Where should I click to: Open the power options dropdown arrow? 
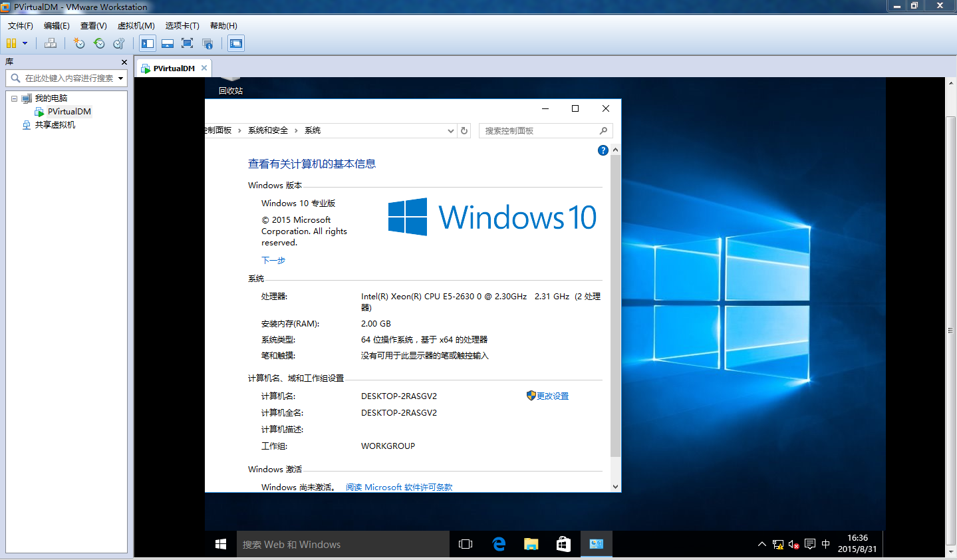point(25,43)
